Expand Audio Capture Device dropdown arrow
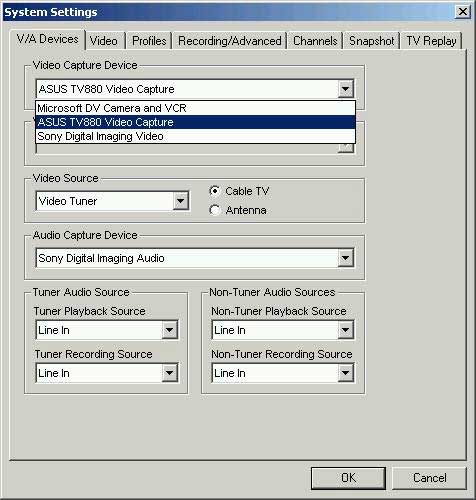The width and height of the screenshot is (476, 500). pyautogui.click(x=345, y=258)
